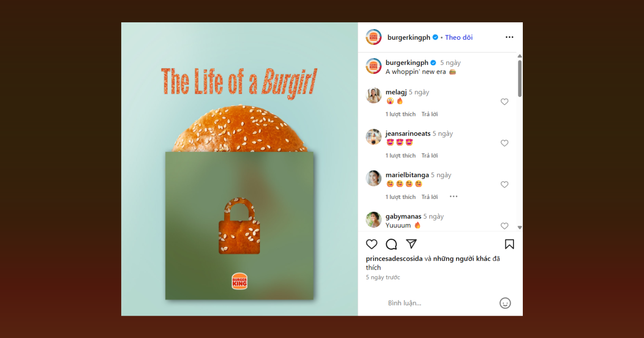Like marielbitanga's comment heart
Image resolution: width=644 pixels, height=338 pixels.
coord(504,185)
